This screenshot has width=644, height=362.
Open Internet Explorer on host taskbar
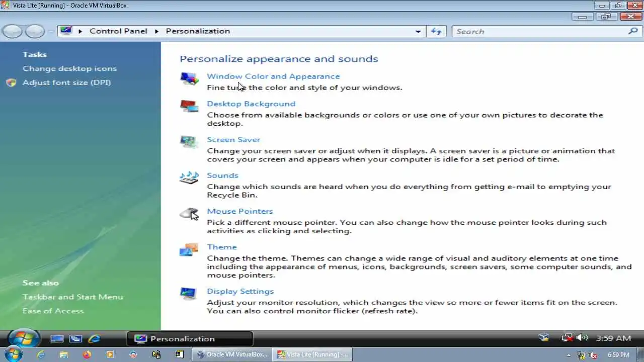(x=41, y=354)
